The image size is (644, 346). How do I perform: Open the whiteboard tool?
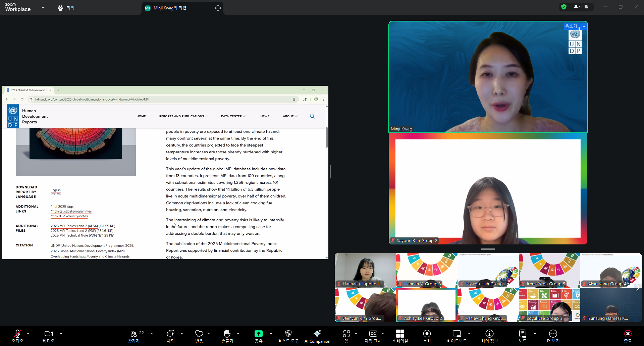[457, 336]
